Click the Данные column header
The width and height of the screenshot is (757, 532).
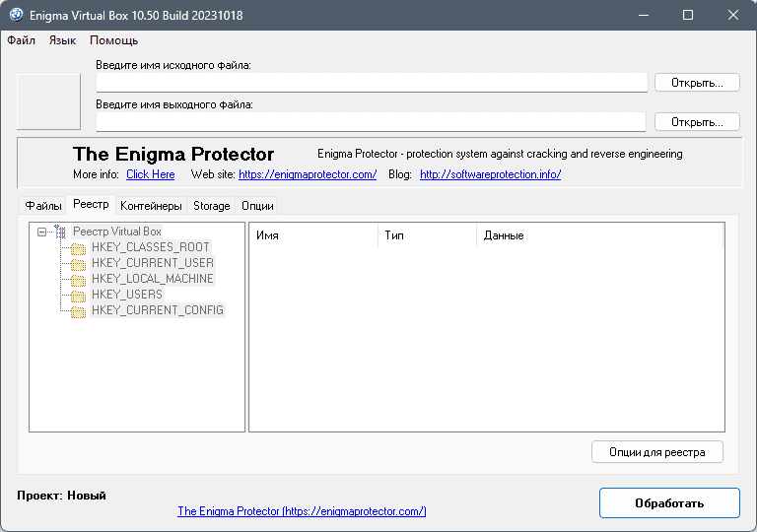[600, 235]
